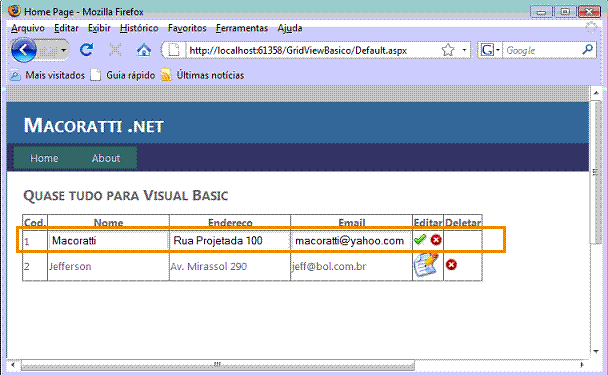608x375 pixels.
Task: Click the vertical scrollbar up arrow
Action: pos(596,93)
